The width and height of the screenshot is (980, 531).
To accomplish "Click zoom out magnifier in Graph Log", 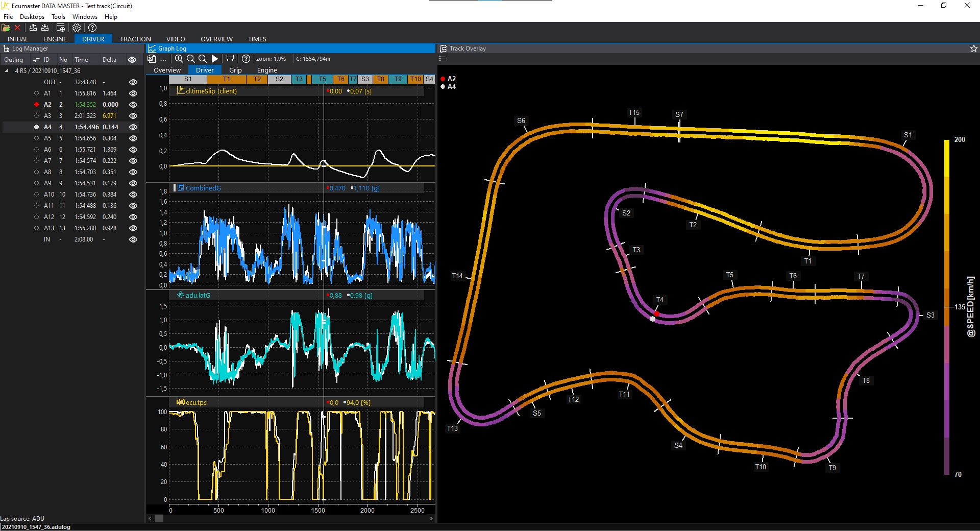I will coord(190,59).
